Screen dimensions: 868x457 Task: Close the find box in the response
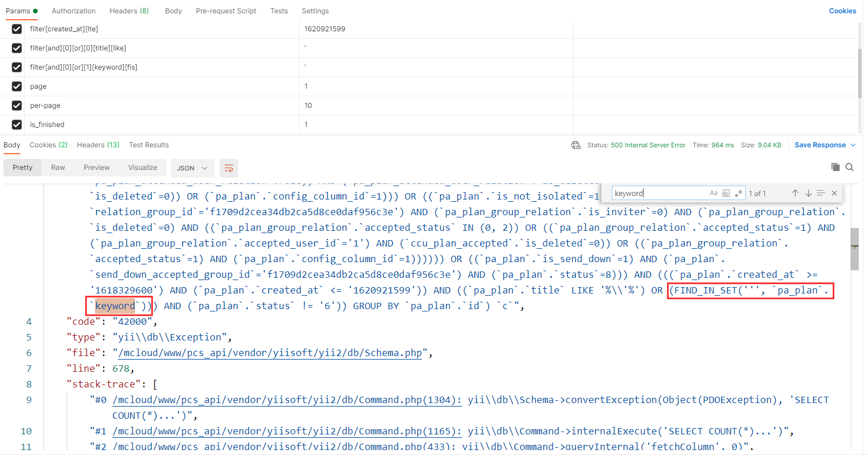pos(834,193)
